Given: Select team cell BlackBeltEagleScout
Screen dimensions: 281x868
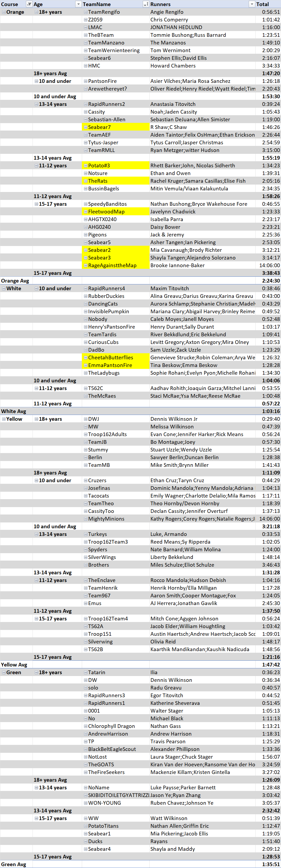Looking at the screenshot, I should point(115,749).
